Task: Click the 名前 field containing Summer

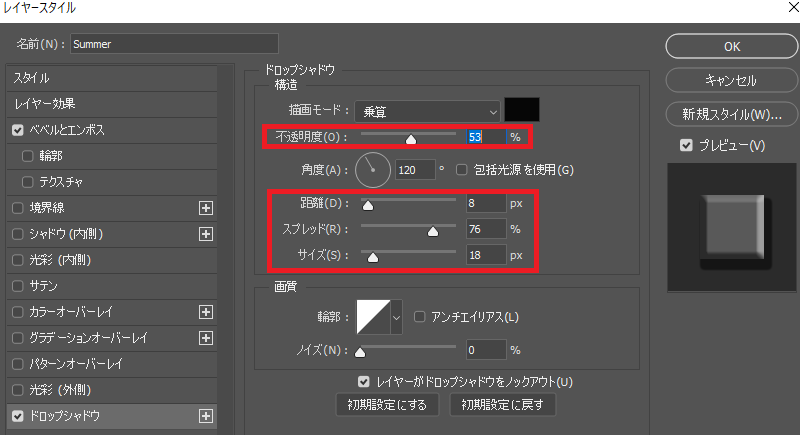Action: pos(174,44)
